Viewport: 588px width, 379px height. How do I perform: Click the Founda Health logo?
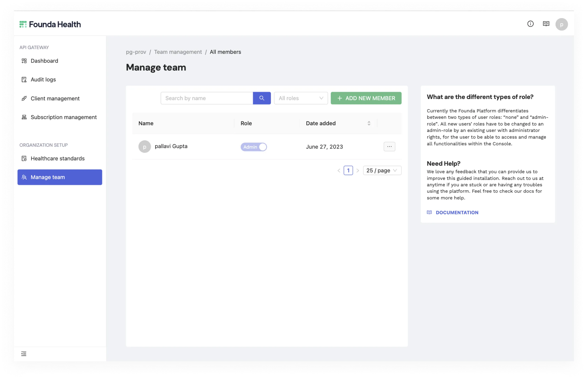point(50,24)
